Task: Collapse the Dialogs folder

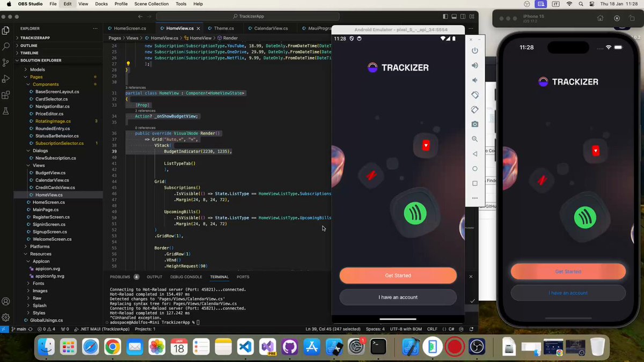Action: tap(40, 151)
